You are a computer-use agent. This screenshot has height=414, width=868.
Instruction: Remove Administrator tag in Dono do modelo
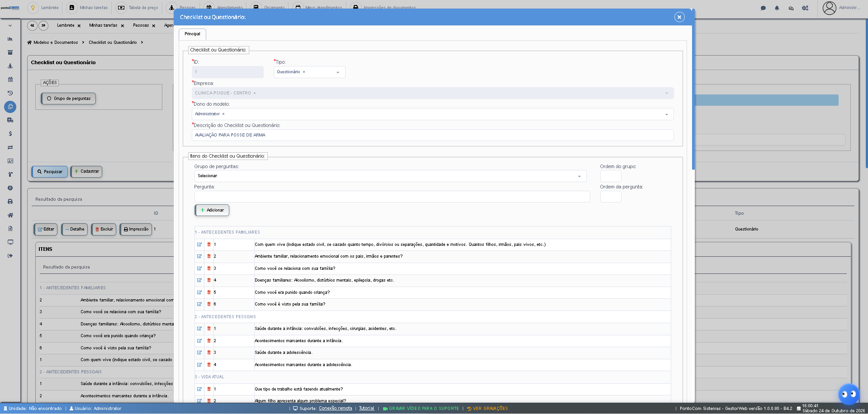(x=223, y=114)
